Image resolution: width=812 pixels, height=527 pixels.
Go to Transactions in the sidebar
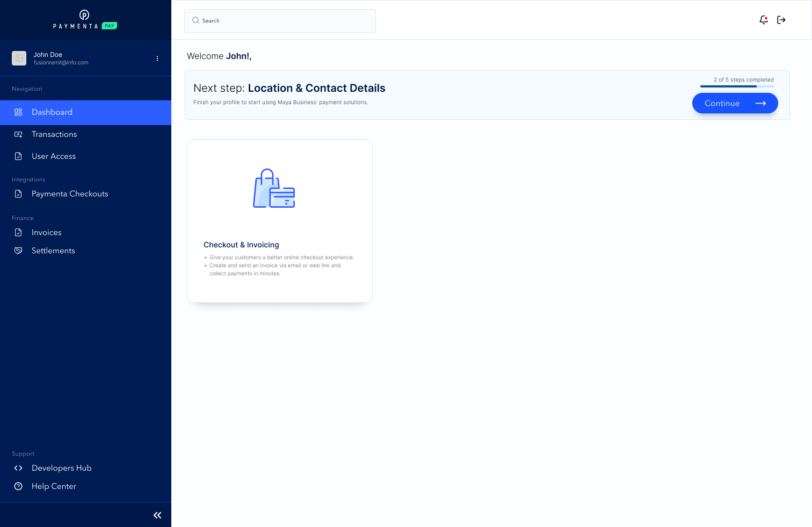54,134
